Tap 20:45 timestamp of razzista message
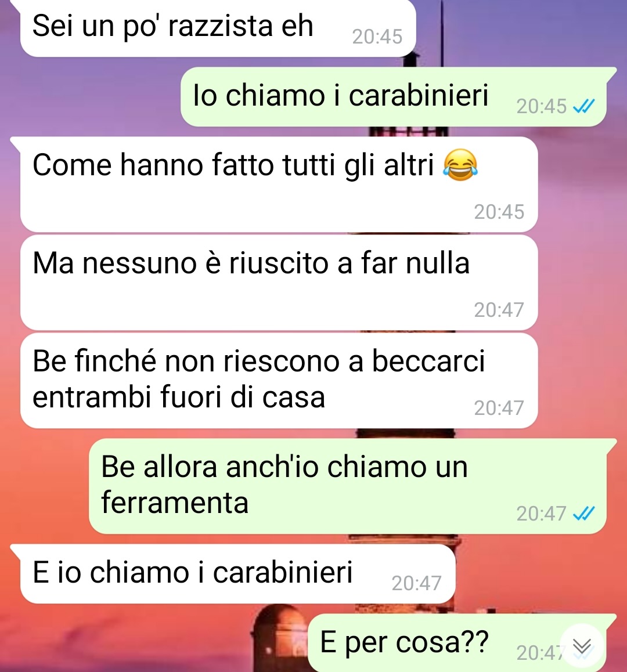This screenshot has height=672, width=627. point(377,37)
